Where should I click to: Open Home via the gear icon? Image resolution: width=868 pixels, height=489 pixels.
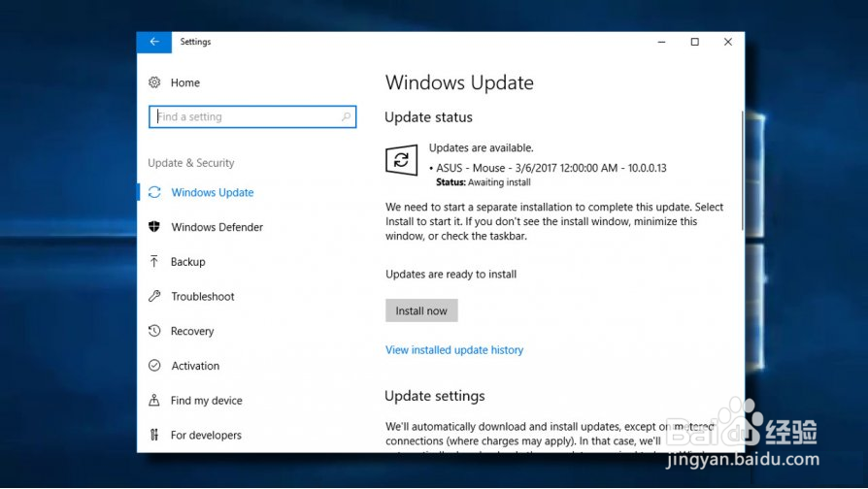(154, 82)
